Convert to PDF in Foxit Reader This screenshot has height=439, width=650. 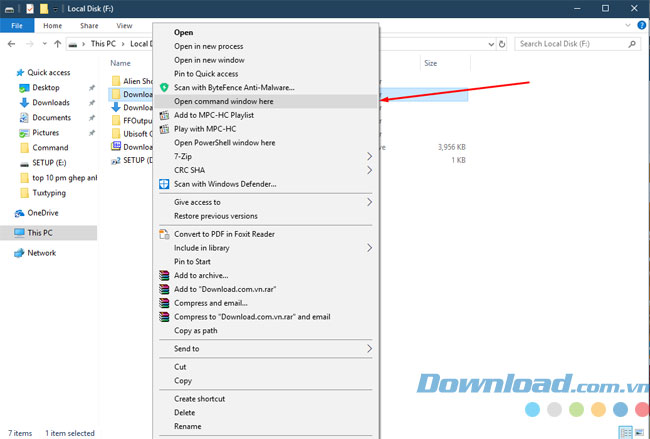click(224, 234)
